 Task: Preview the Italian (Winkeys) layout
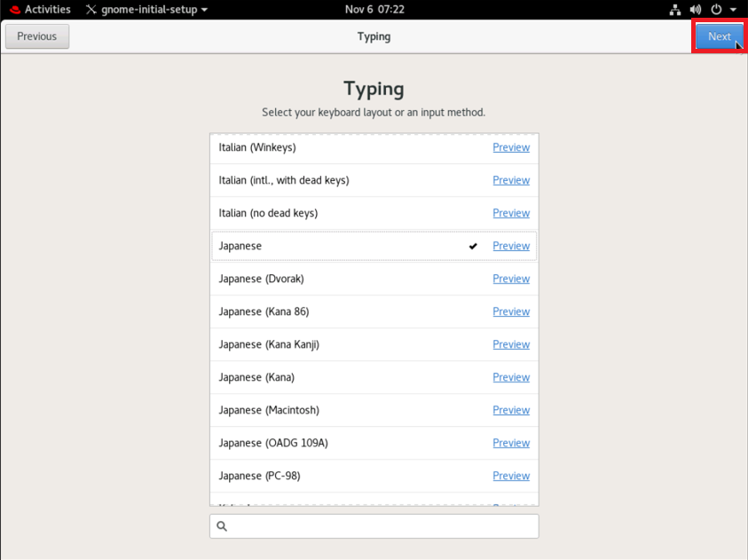tap(511, 147)
